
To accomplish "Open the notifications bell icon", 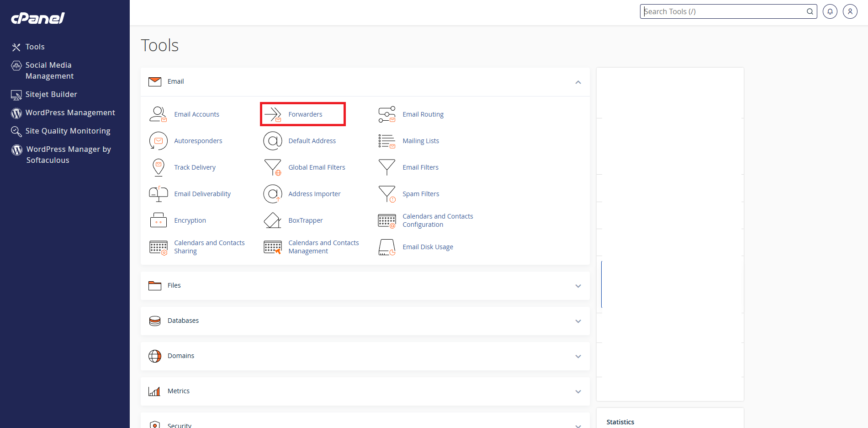I will pyautogui.click(x=830, y=11).
